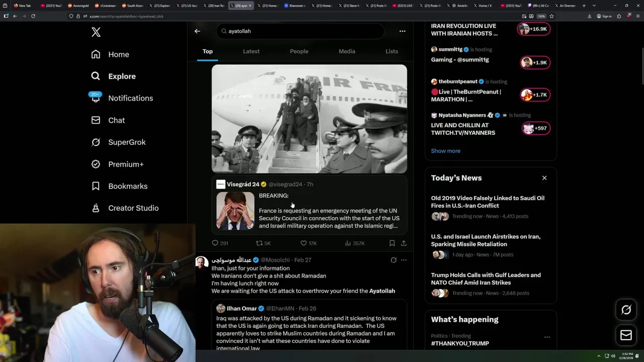The image size is (644, 362).
Task: Switch to the Khamenei browser tab
Action: tap(294, 6)
